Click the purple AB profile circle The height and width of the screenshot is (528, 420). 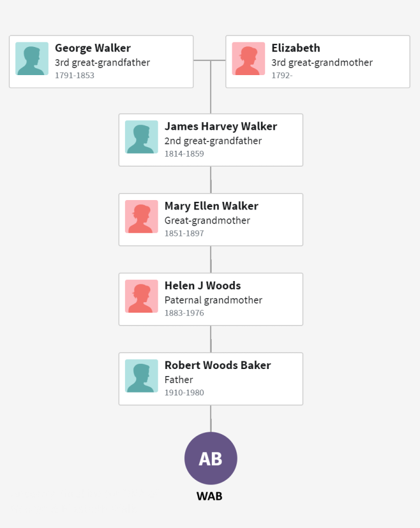tap(211, 458)
